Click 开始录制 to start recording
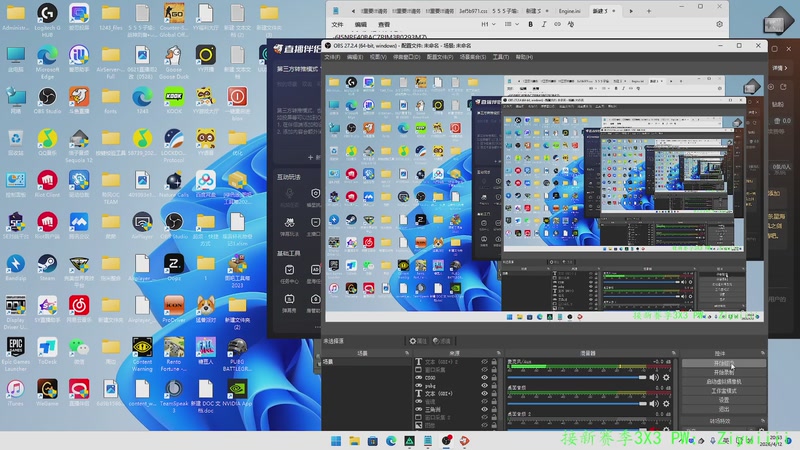 click(723, 372)
